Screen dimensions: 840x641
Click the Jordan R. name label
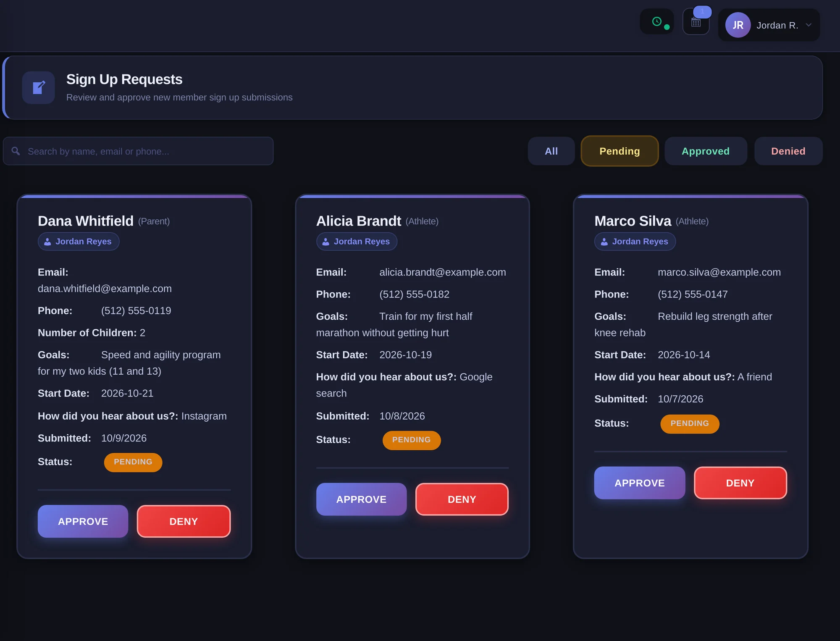coord(777,25)
